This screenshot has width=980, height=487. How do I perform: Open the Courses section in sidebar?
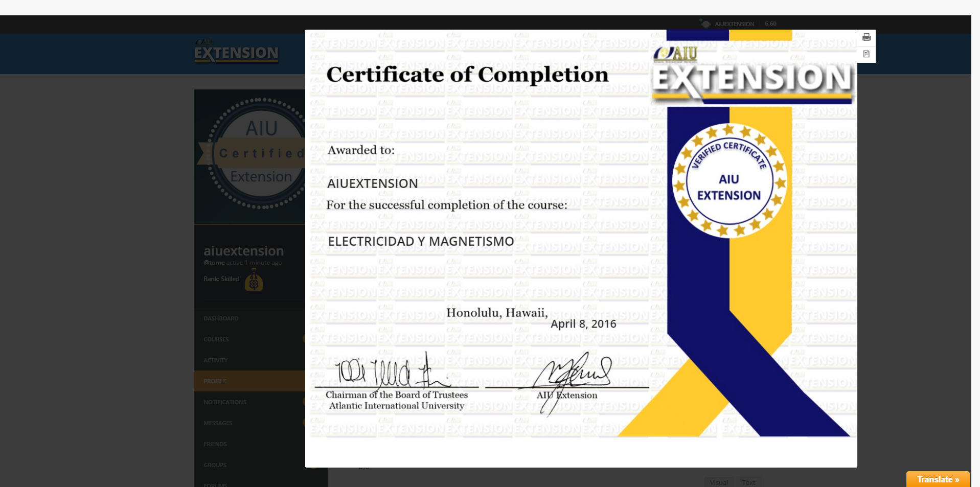pos(216,339)
